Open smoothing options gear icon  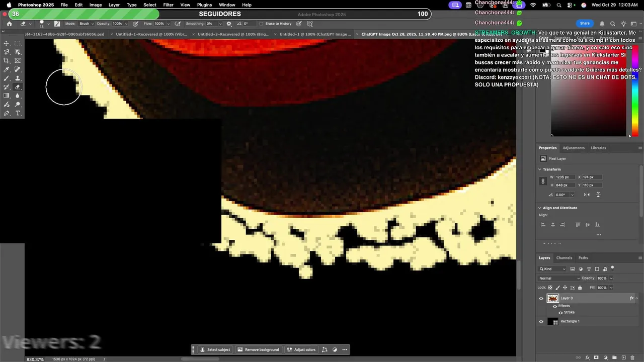click(x=229, y=24)
